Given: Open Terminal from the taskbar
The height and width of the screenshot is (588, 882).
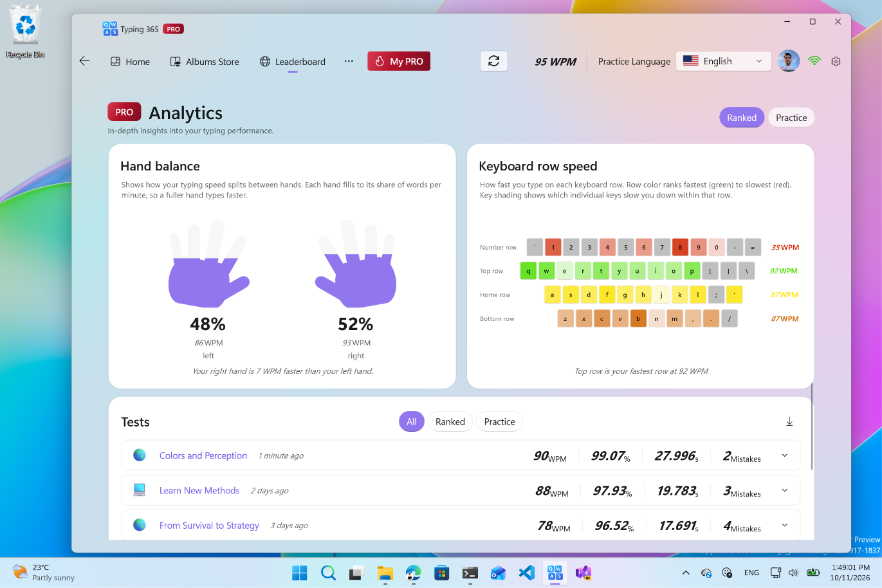Looking at the screenshot, I should coord(470,573).
